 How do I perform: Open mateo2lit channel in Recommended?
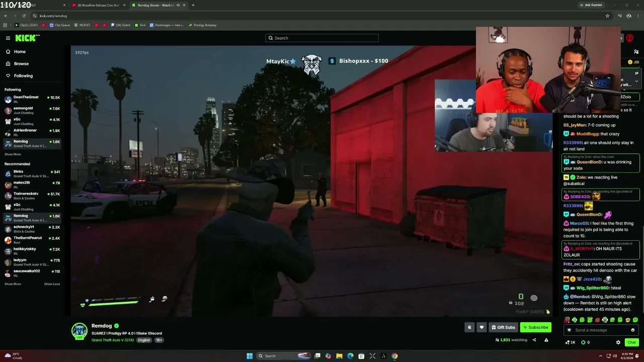[32, 184]
